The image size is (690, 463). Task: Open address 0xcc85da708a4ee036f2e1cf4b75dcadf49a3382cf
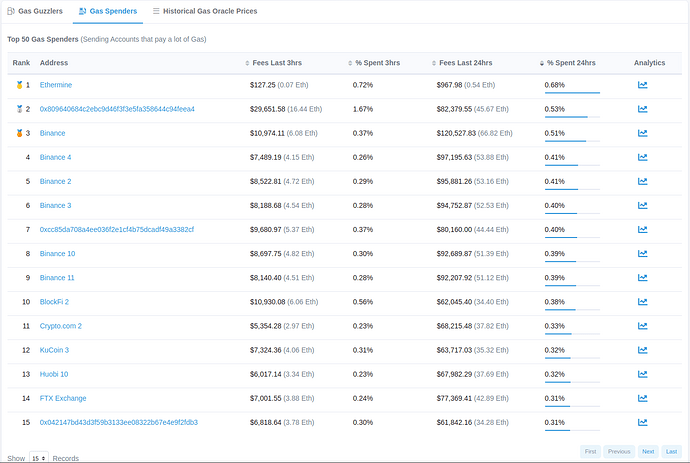pyautogui.click(x=117, y=229)
